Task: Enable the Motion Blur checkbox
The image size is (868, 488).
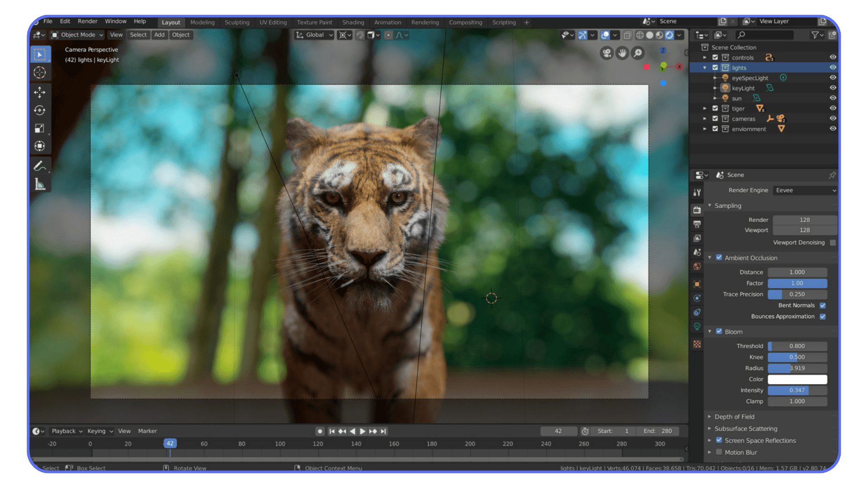Action: pyautogui.click(x=719, y=452)
